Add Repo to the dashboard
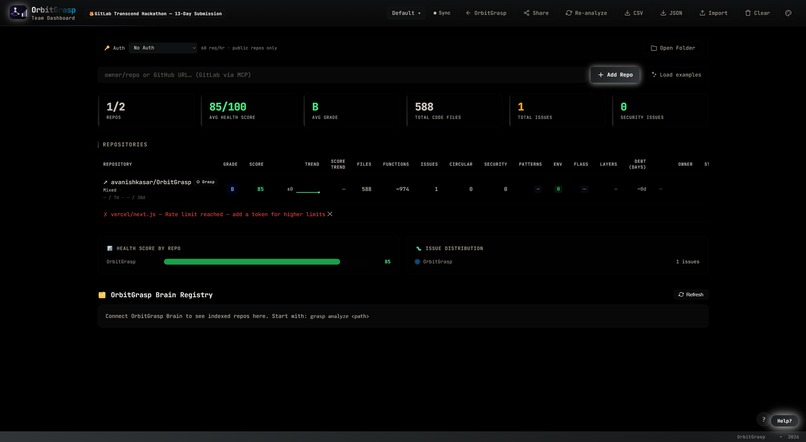This screenshot has width=806, height=442. point(615,75)
